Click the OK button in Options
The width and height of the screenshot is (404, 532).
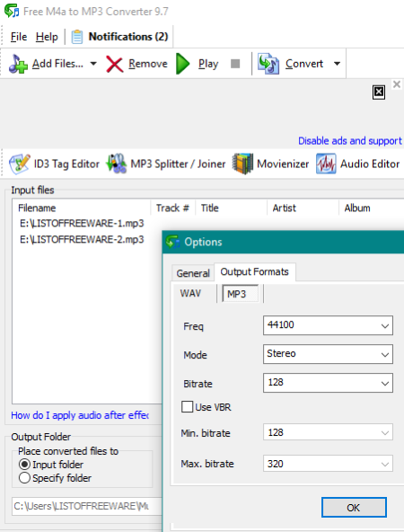pos(354,508)
